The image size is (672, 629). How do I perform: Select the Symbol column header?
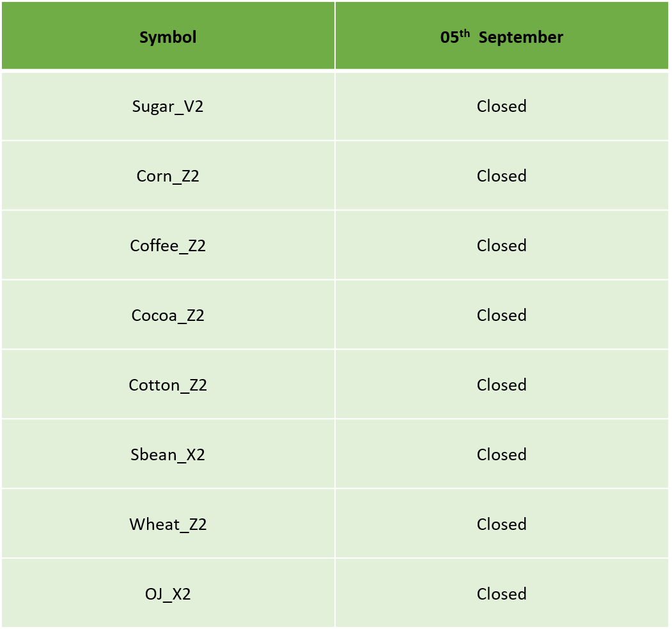tap(168, 36)
